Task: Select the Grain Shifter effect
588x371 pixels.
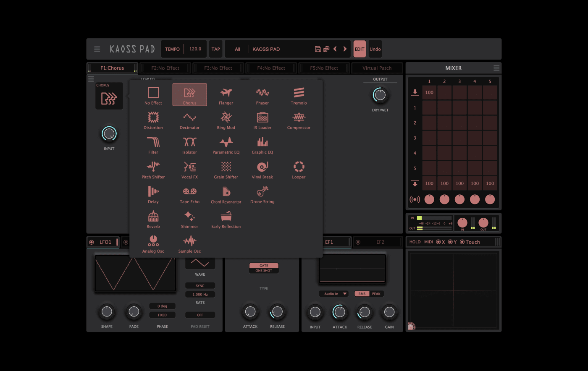Action: 226,169
